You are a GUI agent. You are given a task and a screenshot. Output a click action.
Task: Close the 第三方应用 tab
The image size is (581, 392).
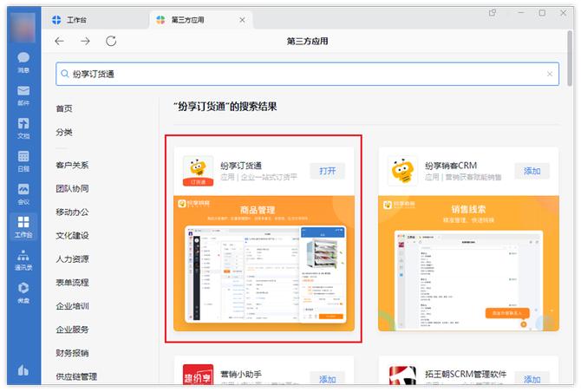click(241, 19)
